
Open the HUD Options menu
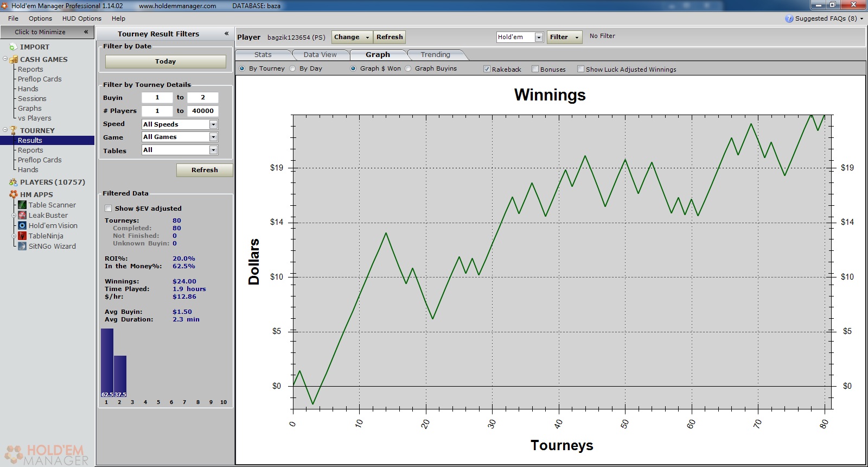pos(81,18)
